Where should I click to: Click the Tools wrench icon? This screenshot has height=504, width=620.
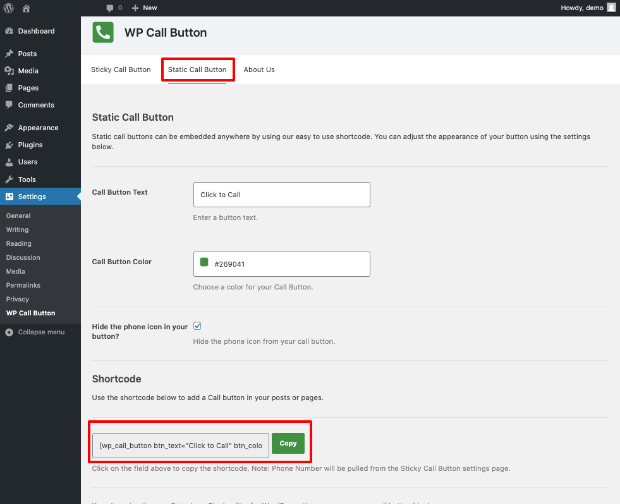click(9, 179)
